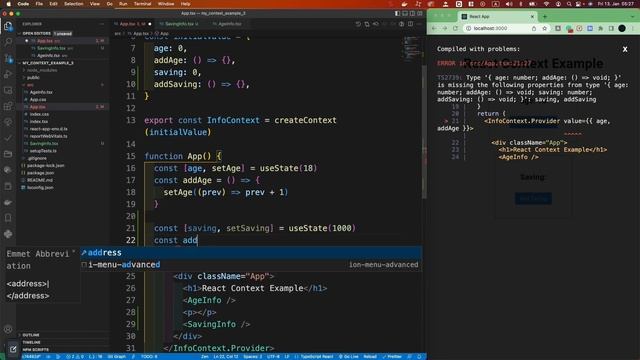Open reportWebVitals.ts in the file tree
The width and height of the screenshot is (640, 360).
(x=48, y=136)
